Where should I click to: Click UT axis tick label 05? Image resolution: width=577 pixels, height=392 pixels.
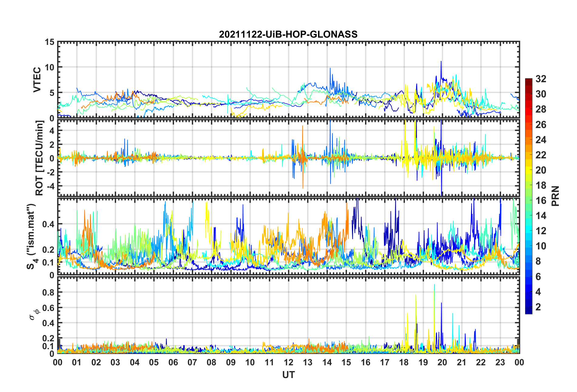[x=154, y=362]
